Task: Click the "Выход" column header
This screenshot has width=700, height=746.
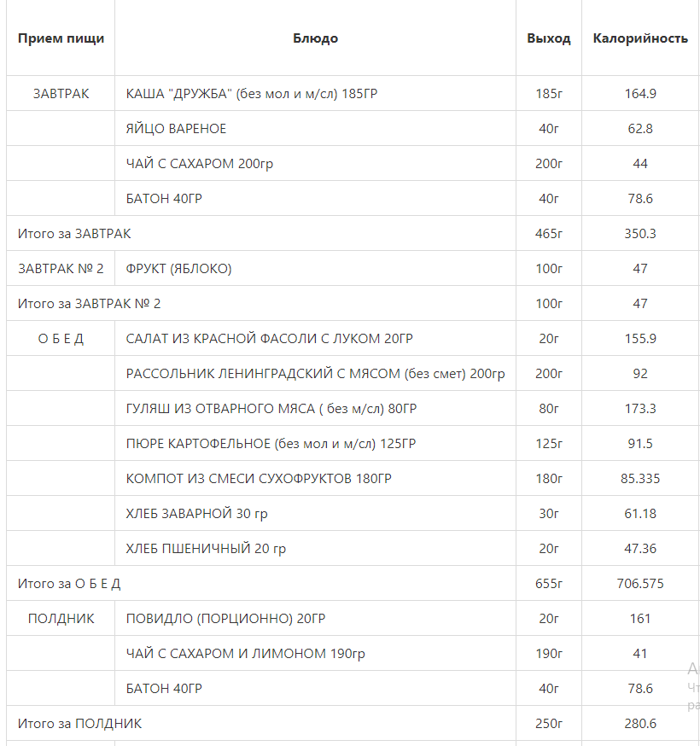Action: [x=548, y=38]
